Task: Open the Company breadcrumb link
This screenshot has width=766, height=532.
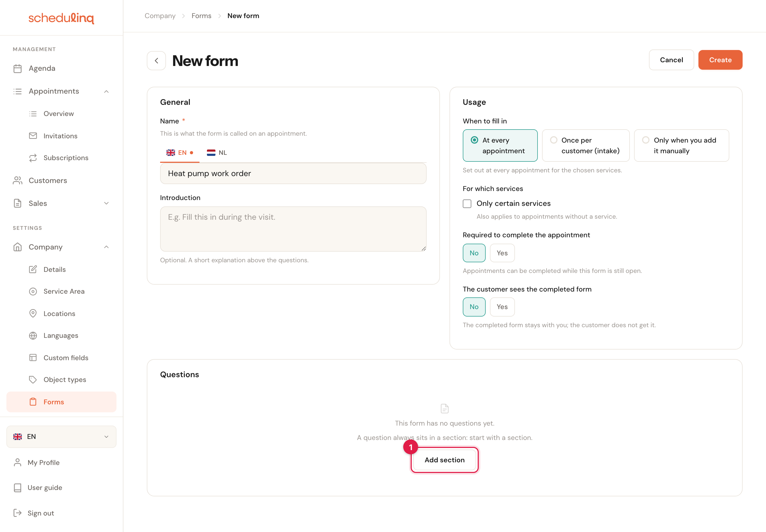Action: click(160, 16)
